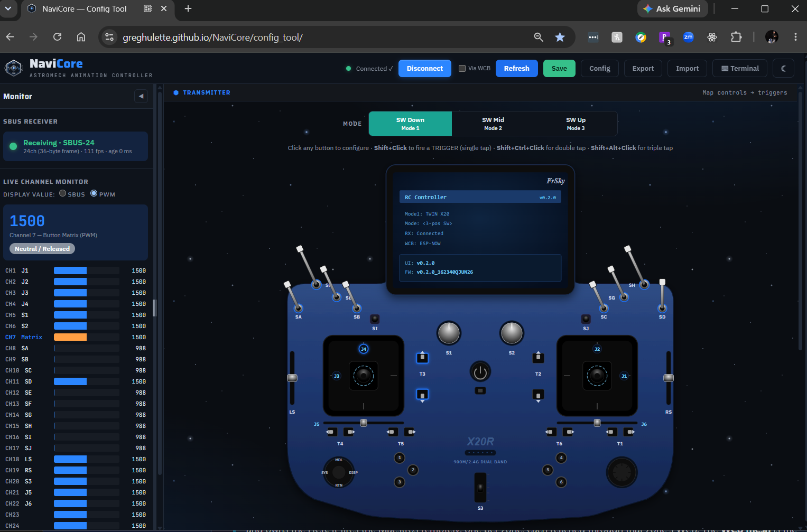The image size is (807, 532).
Task: Click round button 1 on the transmitter
Action: [x=400, y=458]
